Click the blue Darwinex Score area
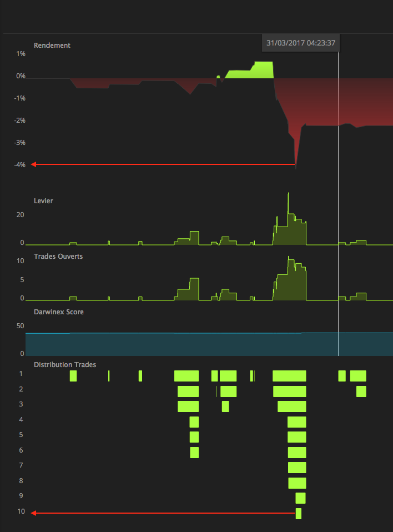393x532 pixels. pos(209,344)
